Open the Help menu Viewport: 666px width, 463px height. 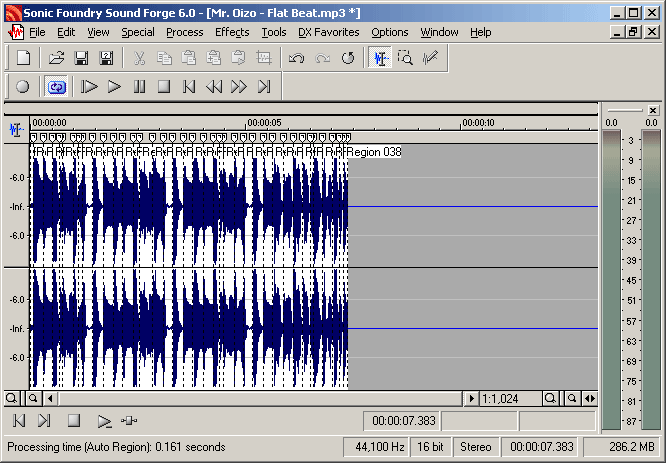tap(480, 32)
